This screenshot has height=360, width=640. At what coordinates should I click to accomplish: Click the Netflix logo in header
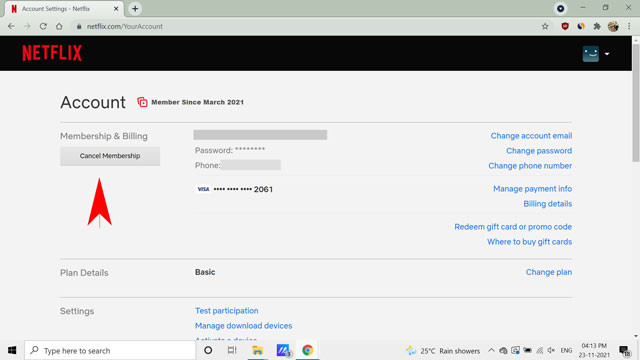click(52, 53)
